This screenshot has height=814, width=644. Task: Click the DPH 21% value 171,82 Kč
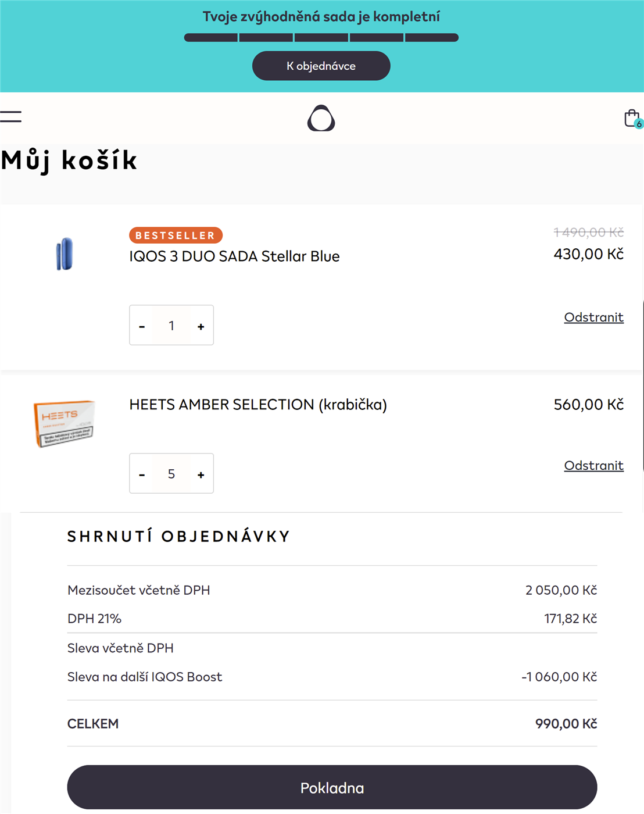point(570,619)
